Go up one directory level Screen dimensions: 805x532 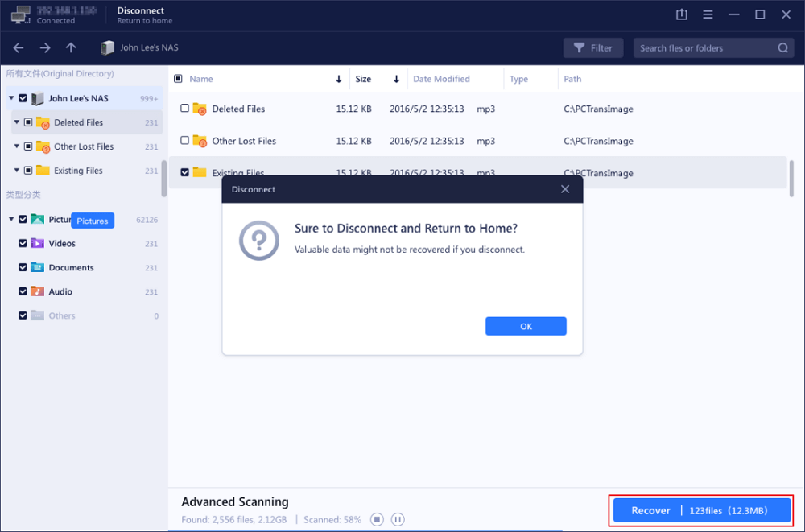tap(71, 48)
